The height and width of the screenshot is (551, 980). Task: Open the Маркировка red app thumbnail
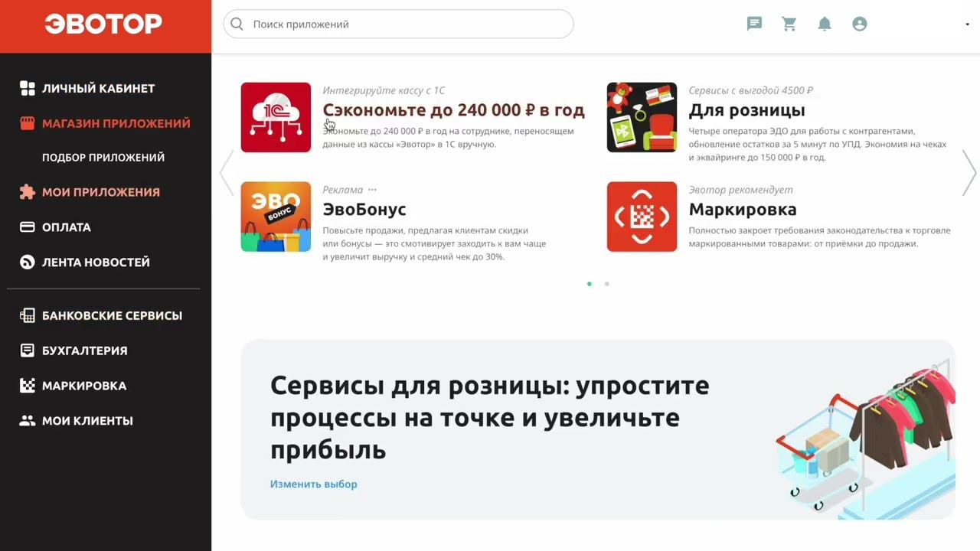click(642, 217)
